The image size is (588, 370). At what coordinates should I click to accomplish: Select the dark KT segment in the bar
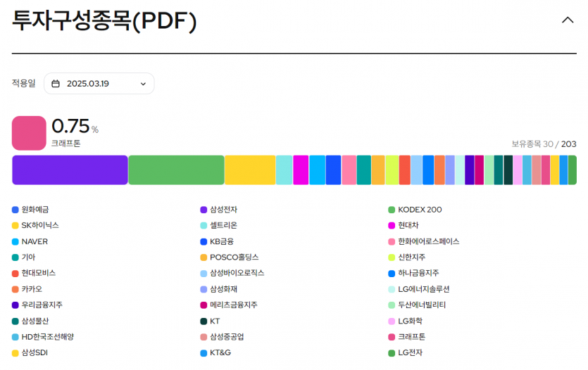coord(508,170)
